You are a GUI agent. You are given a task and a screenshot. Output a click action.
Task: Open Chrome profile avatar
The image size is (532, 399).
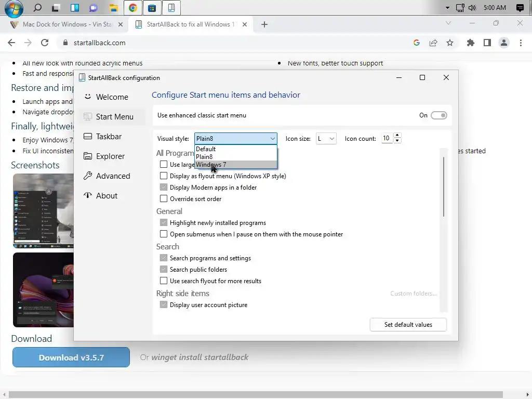tap(504, 43)
